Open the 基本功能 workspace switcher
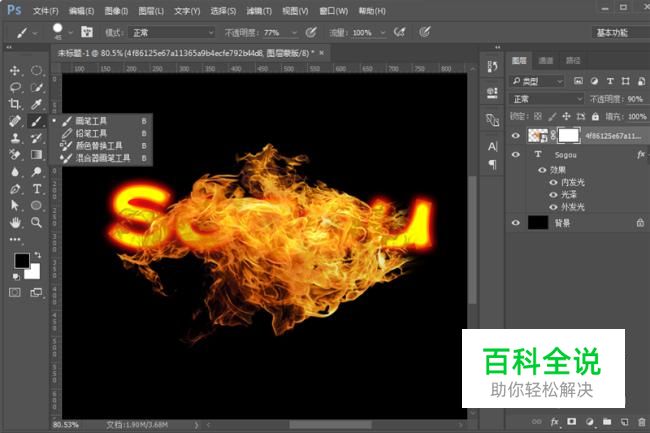 click(620, 32)
